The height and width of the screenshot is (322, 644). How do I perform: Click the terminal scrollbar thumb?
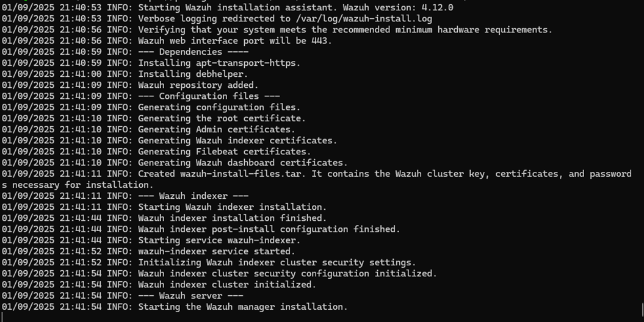point(642,310)
